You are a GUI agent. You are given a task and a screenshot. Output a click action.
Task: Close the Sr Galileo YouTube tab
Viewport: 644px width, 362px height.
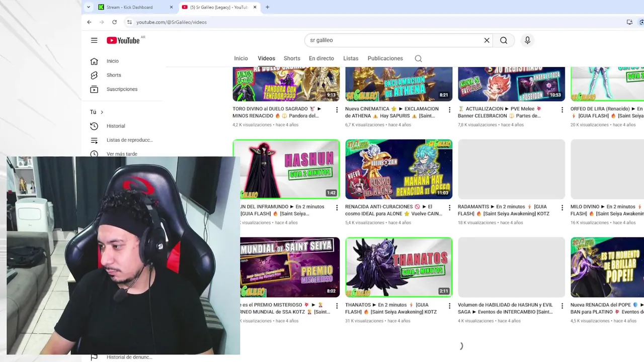255,7
